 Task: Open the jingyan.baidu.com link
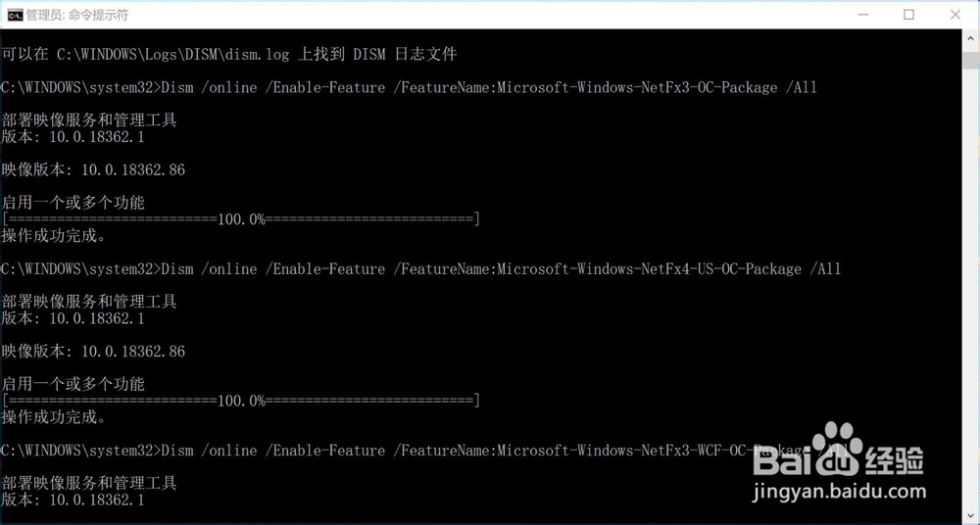click(x=840, y=493)
